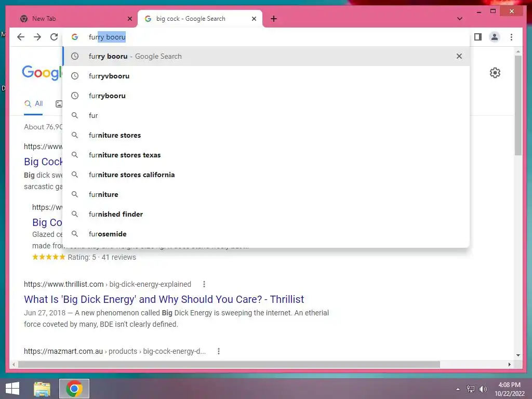Choose the 'fur' search suggestion
The height and width of the screenshot is (399, 532).
(x=266, y=115)
